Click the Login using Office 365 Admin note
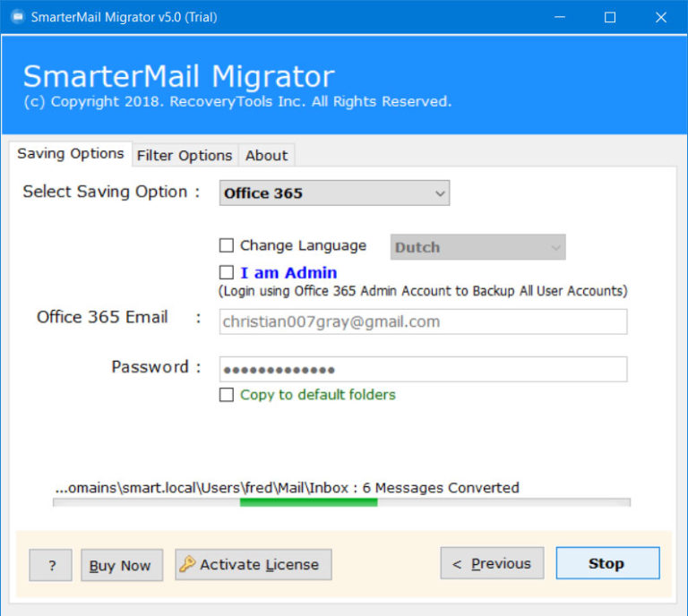688x616 pixels. (423, 291)
